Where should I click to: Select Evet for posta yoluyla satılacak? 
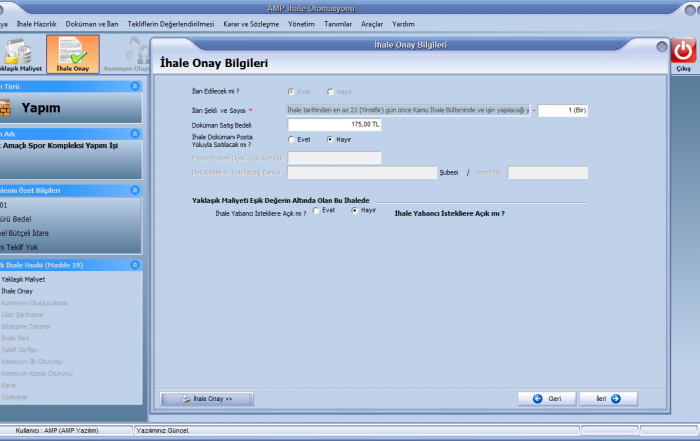(x=291, y=140)
